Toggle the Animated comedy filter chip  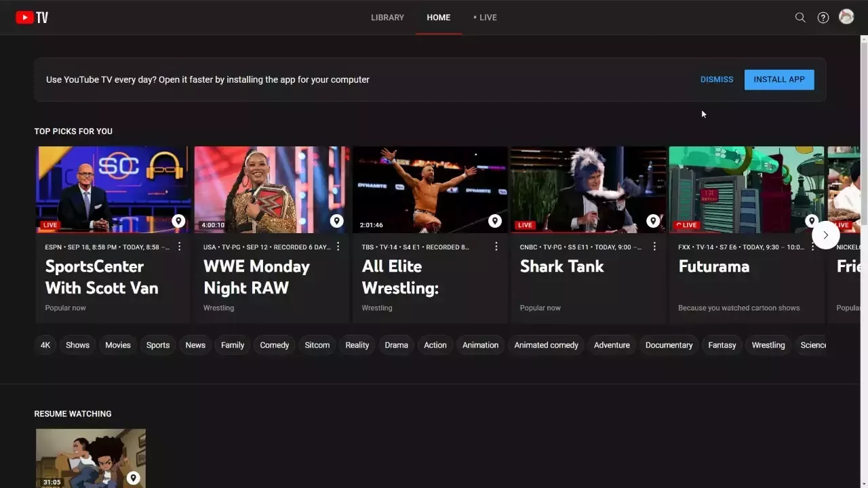(x=546, y=345)
